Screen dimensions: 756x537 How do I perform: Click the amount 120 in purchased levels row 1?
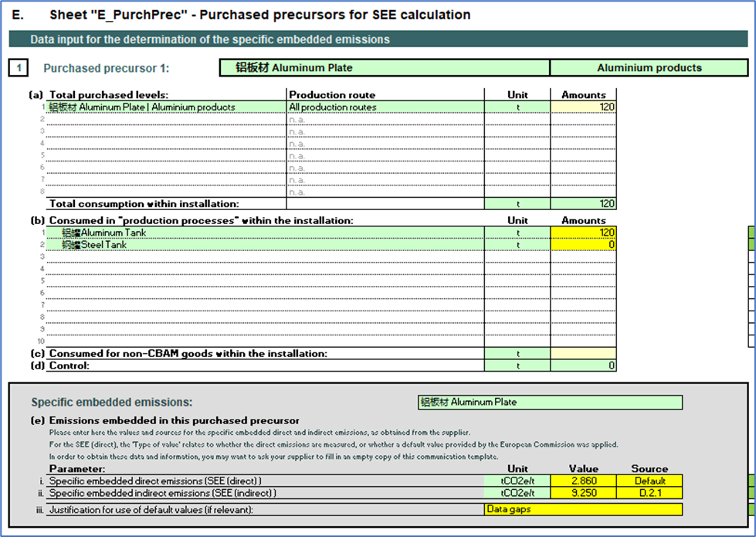click(583, 107)
